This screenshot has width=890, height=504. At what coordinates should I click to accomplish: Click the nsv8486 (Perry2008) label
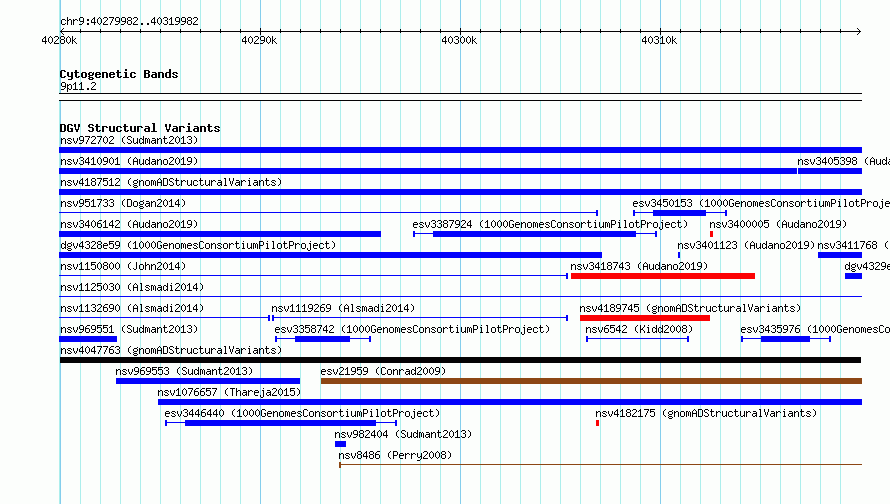(395, 455)
